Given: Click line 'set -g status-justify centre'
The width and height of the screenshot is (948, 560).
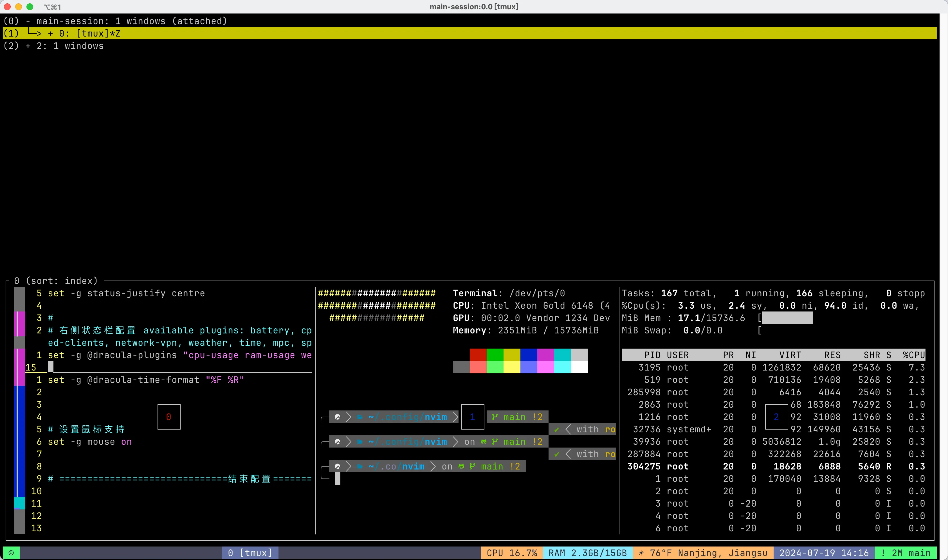Looking at the screenshot, I should tap(126, 293).
